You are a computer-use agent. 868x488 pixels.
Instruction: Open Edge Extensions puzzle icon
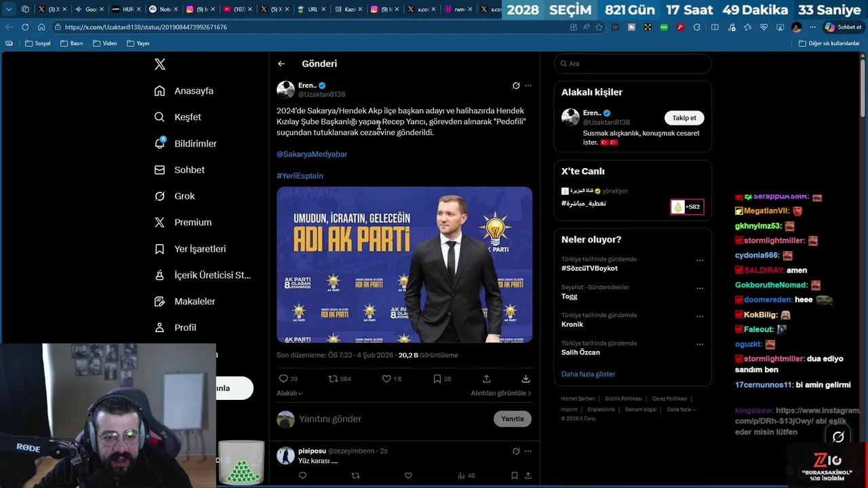click(697, 27)
